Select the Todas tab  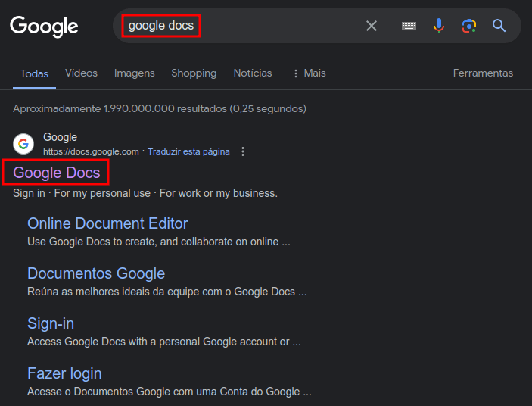[x=34, y=73]
